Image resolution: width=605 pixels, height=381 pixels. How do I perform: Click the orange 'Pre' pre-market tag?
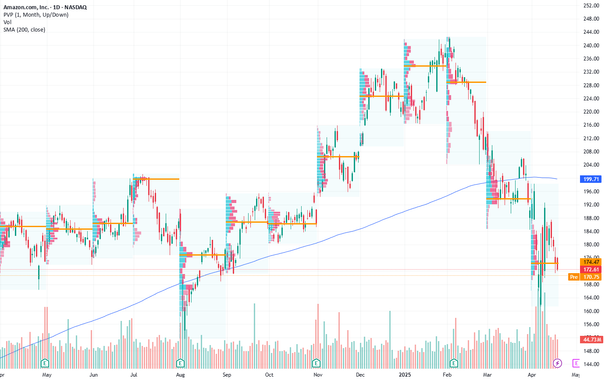[x=574, y=277]
